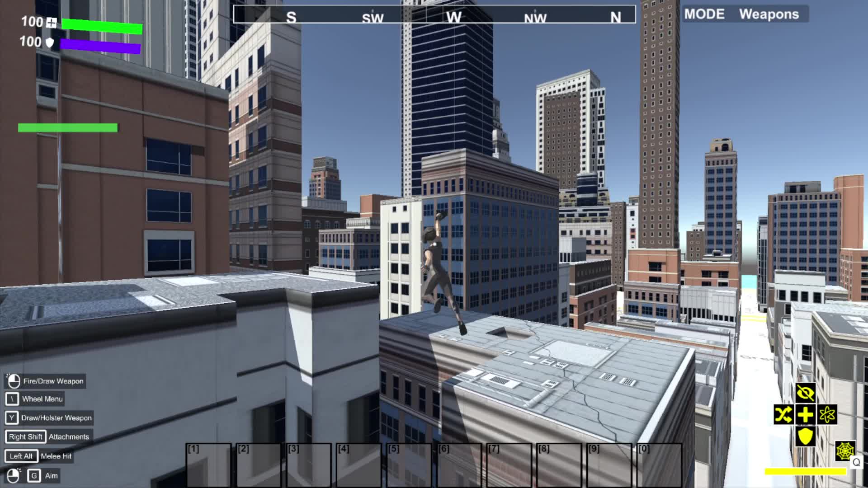The image size is (868, 488).
Task: Click the Fire/Draw Weapon mouse icon
Action: point(14,381)
